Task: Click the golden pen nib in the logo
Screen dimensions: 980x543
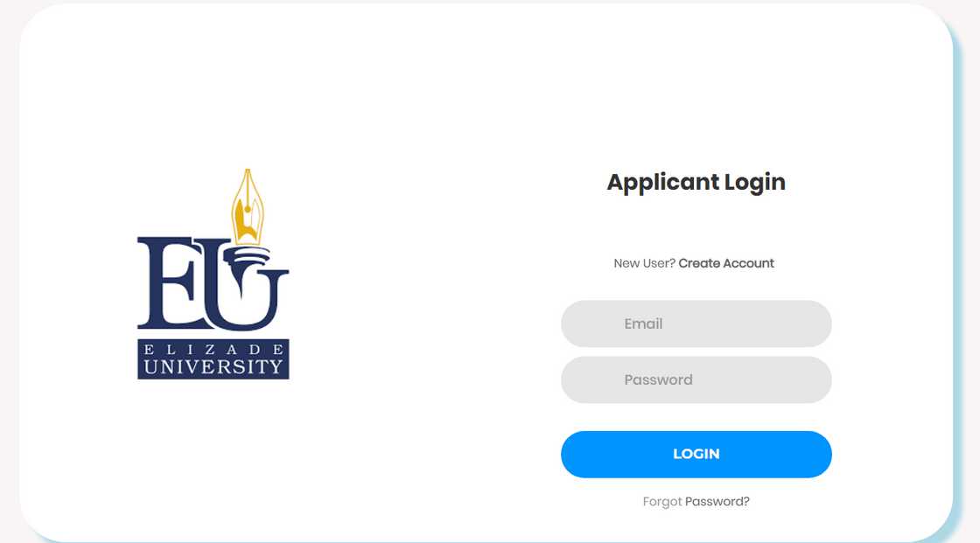Action: [x=248, y=207]
